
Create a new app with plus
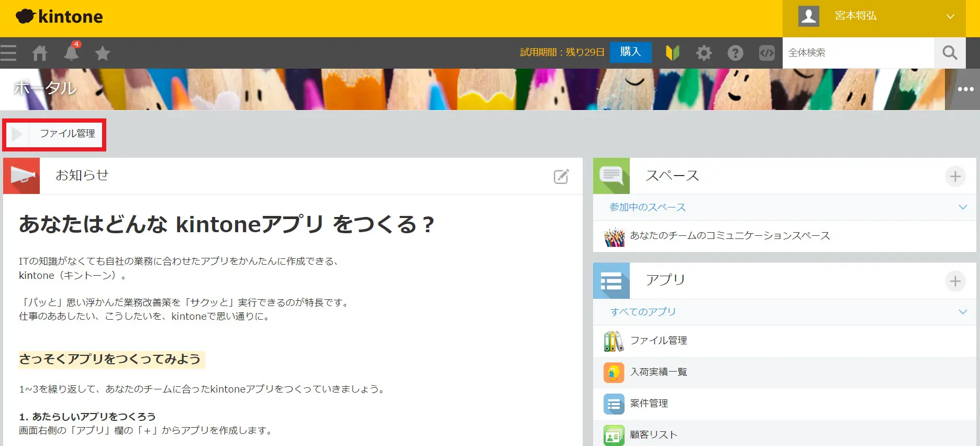[x=955, y=281]
